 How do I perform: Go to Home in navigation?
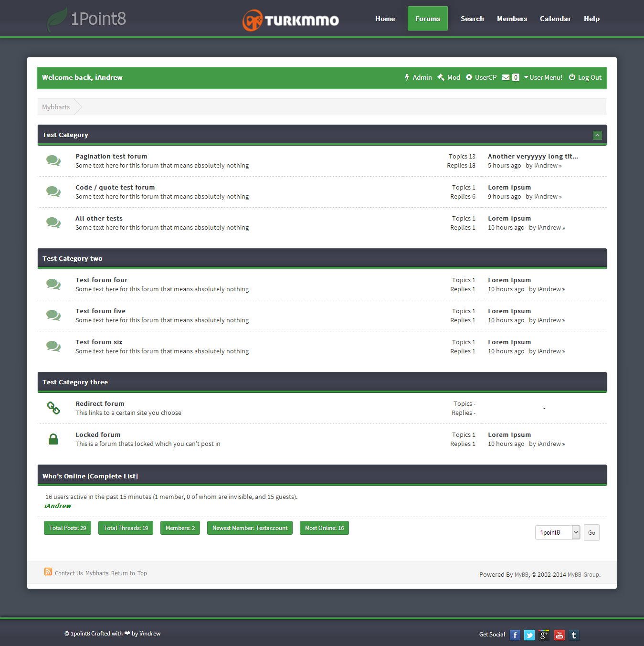(385, 19)
